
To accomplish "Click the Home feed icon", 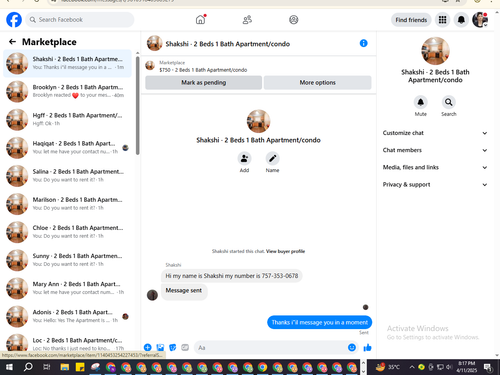I will coord(200,20).
